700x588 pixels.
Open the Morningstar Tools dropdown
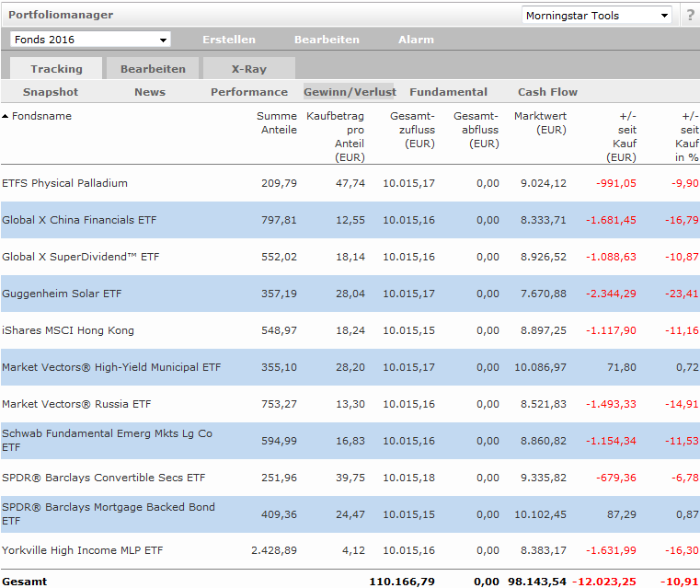click(x=597, y=16)
